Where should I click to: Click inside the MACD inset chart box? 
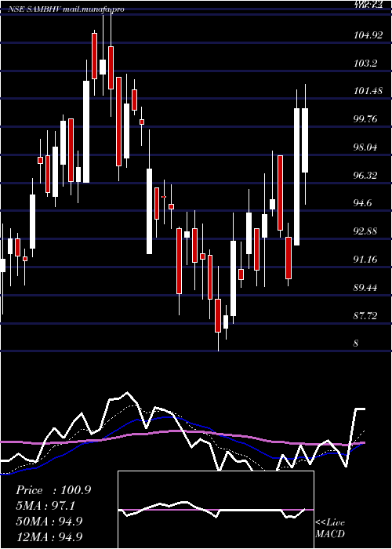[x=216, y=510]
